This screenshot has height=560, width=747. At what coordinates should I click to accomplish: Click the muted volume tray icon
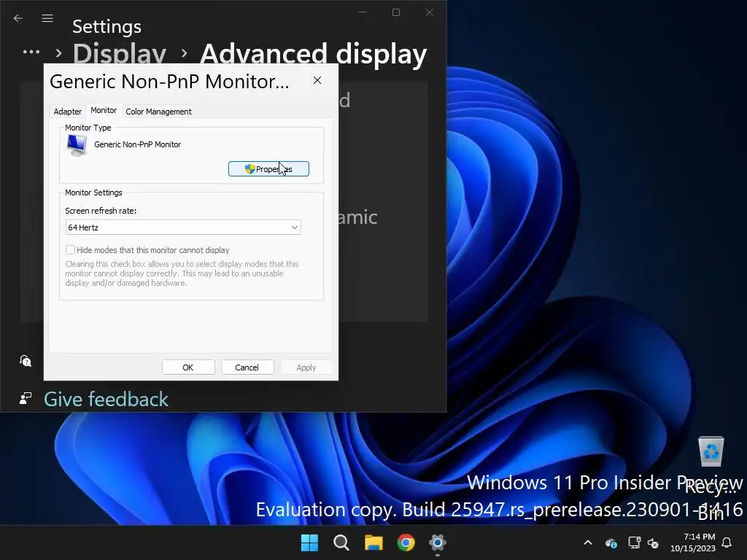(x=653, y=542)
